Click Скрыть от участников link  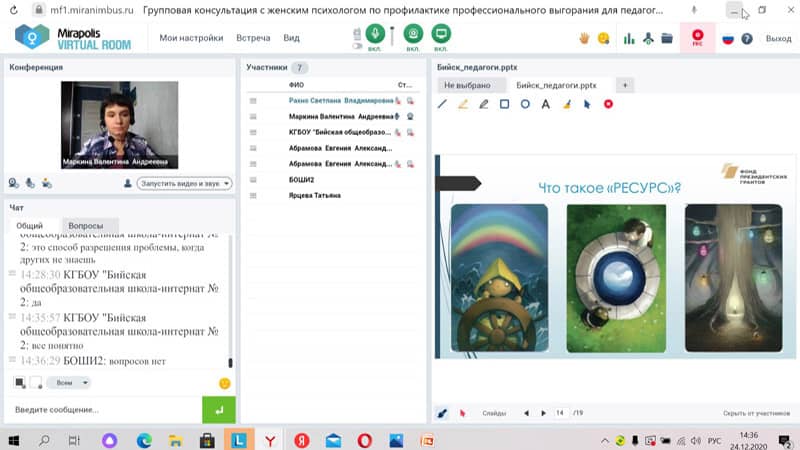coord(756,413)
